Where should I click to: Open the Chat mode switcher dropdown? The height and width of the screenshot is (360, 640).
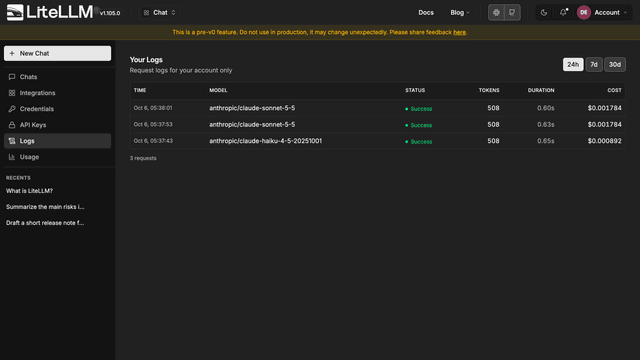click(159, 13)
